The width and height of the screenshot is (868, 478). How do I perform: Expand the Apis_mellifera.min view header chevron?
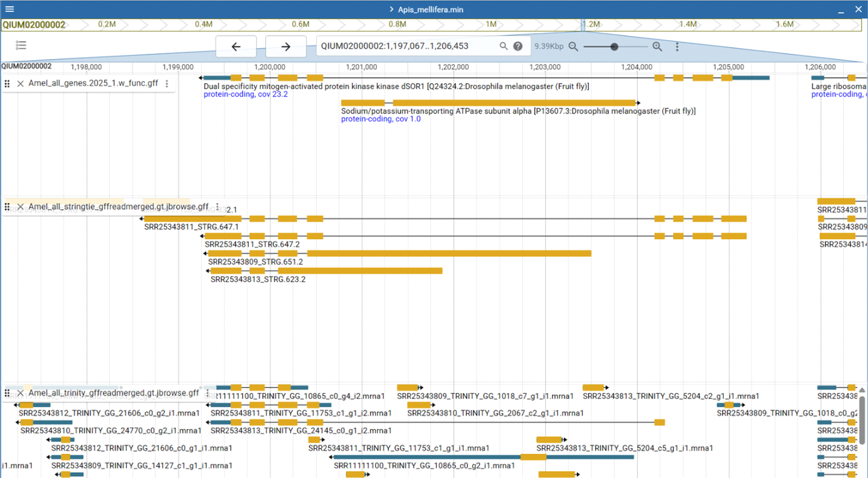coord(390,9)
